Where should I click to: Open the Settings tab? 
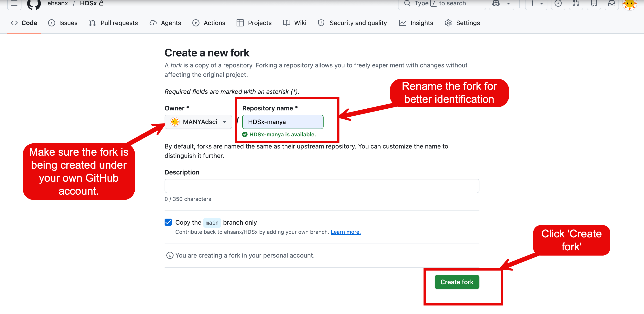tap(462, 23)
